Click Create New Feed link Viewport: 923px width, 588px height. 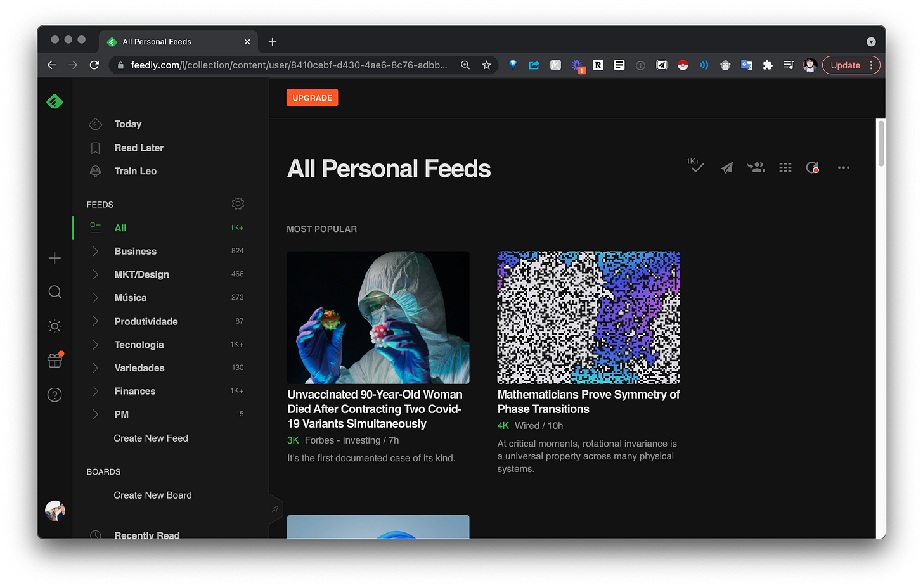point(151,438)
